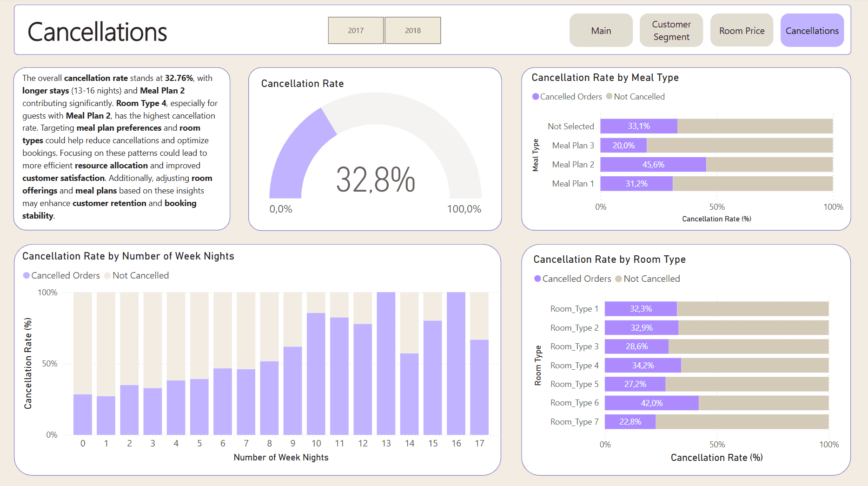Select the Meal Plan 3 20,0% bar
Viewport: 868px width, 486px height.
[623, 146]
